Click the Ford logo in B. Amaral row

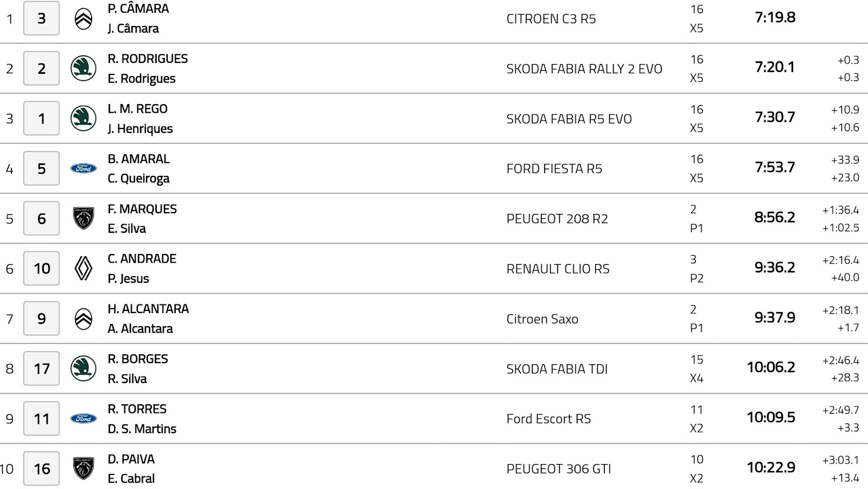(x=84, y=169)
